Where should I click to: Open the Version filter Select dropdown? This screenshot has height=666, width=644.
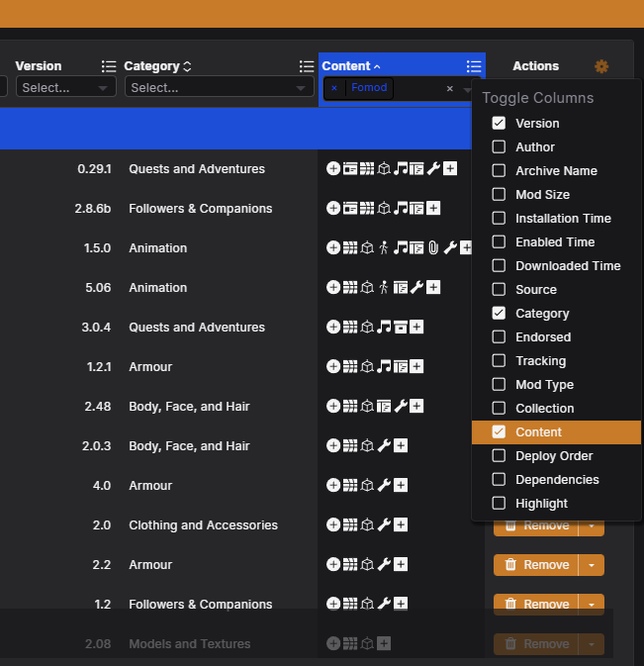[x=66, y=87]
